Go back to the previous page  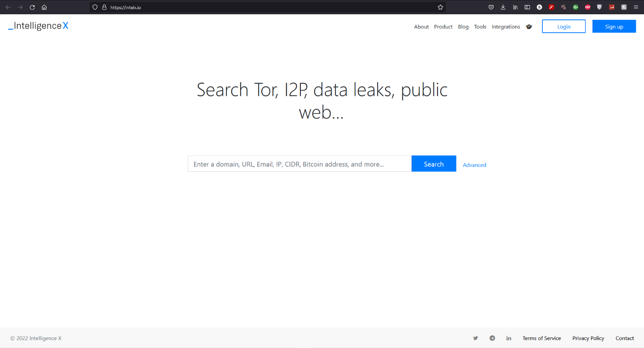point(8,7)
